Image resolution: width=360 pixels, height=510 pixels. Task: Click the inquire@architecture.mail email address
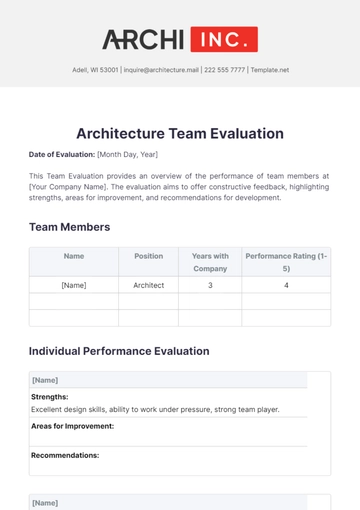tap(161, 70)
